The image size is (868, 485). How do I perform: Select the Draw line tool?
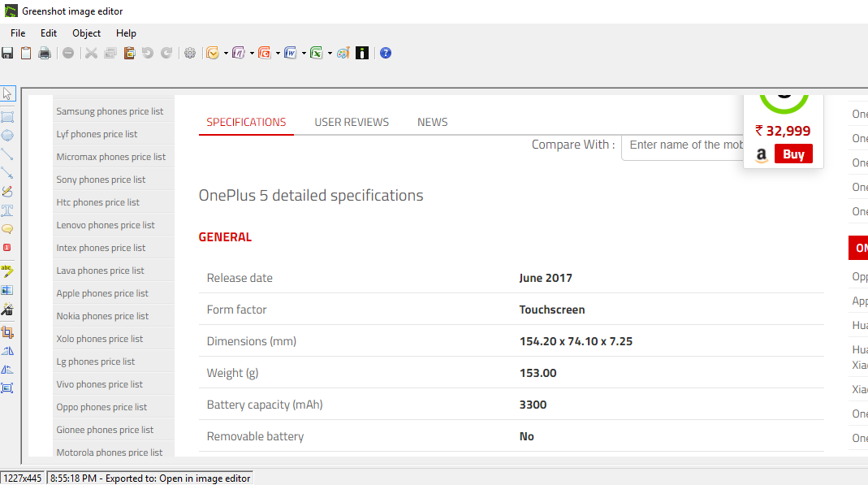tap(7, 154)
